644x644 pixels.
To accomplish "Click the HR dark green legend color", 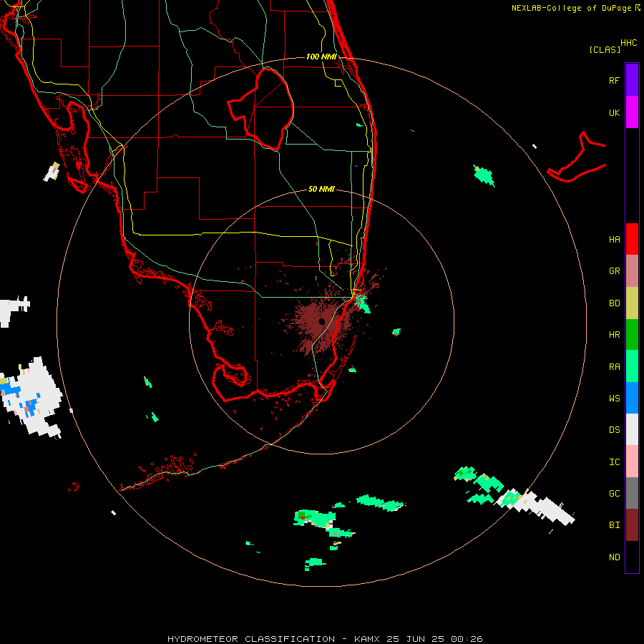I will (632, 334).
